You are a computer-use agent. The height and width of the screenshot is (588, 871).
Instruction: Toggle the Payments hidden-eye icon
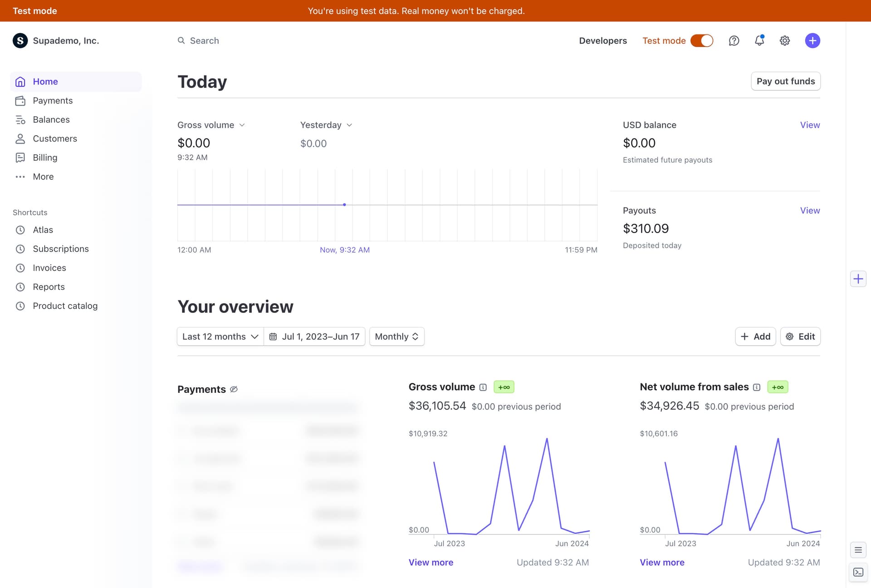click(x=234, y=389)
